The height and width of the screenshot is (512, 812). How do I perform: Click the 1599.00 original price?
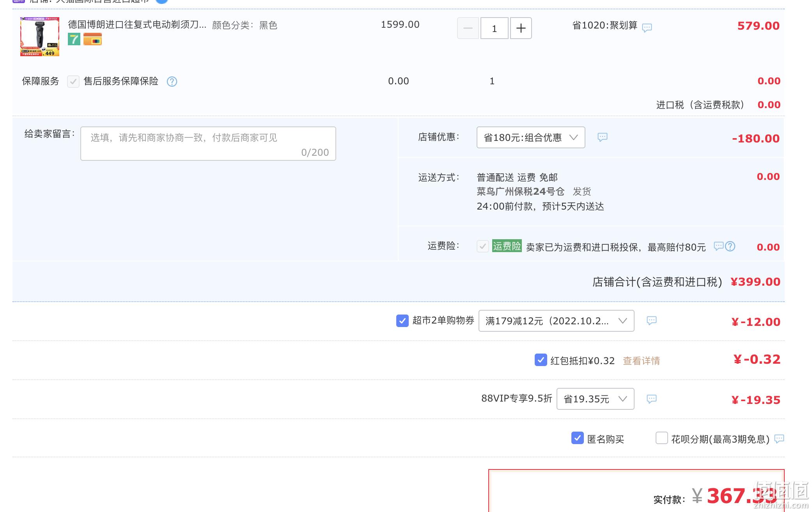[x=400, y=25]
